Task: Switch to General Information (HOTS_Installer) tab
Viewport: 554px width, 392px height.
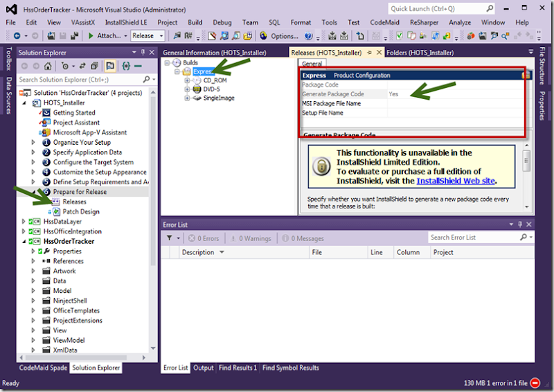Action: [x=215, y=53]
